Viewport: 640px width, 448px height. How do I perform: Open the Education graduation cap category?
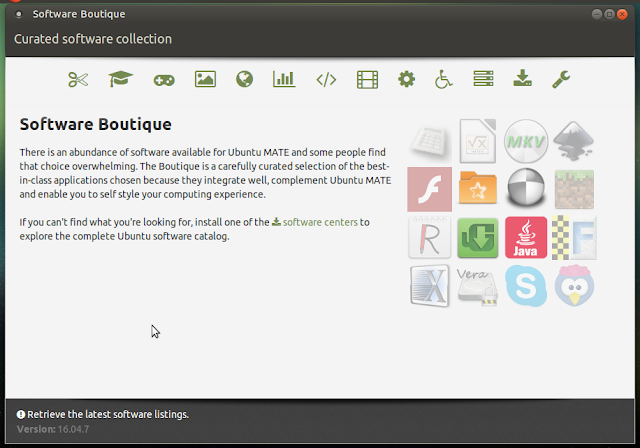[x=121, y=79]
